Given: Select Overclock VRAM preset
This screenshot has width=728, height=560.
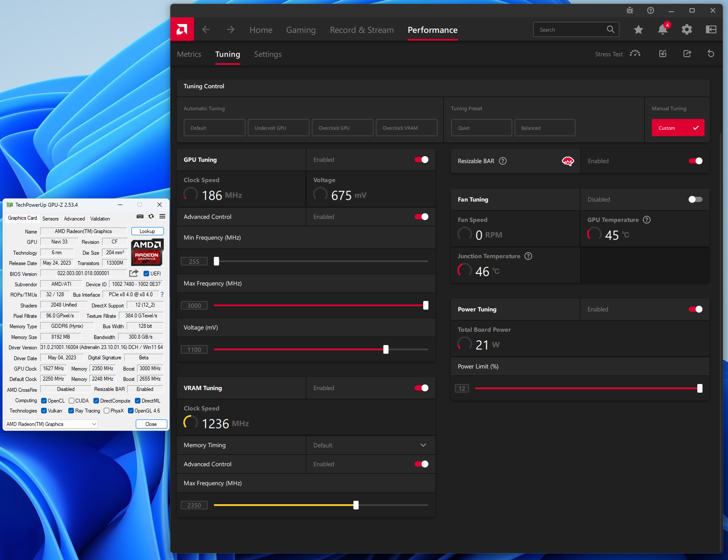Looking at the screenshot, I should [x=406, y=128].
